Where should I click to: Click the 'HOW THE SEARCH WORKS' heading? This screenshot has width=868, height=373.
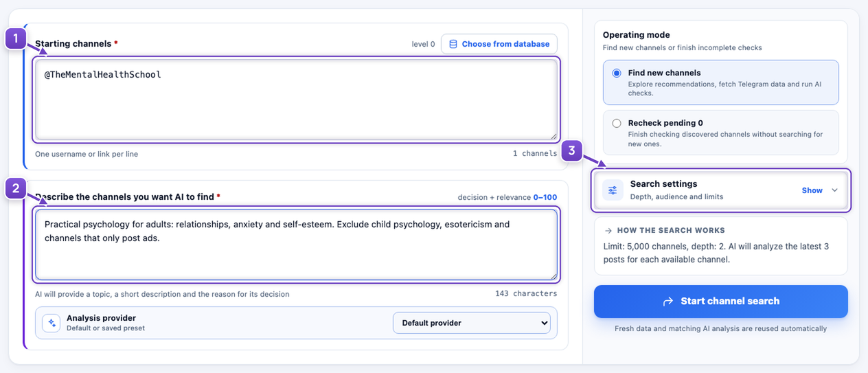[671, 231]
